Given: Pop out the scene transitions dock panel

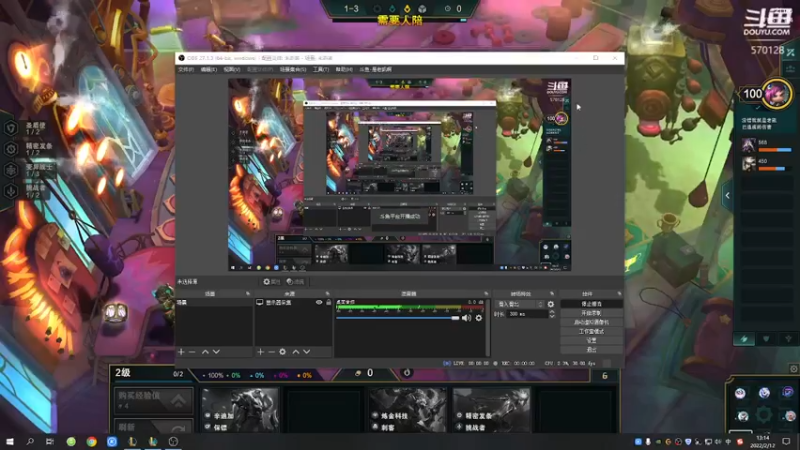Looking at the screenshot, I should coord(552,294).
